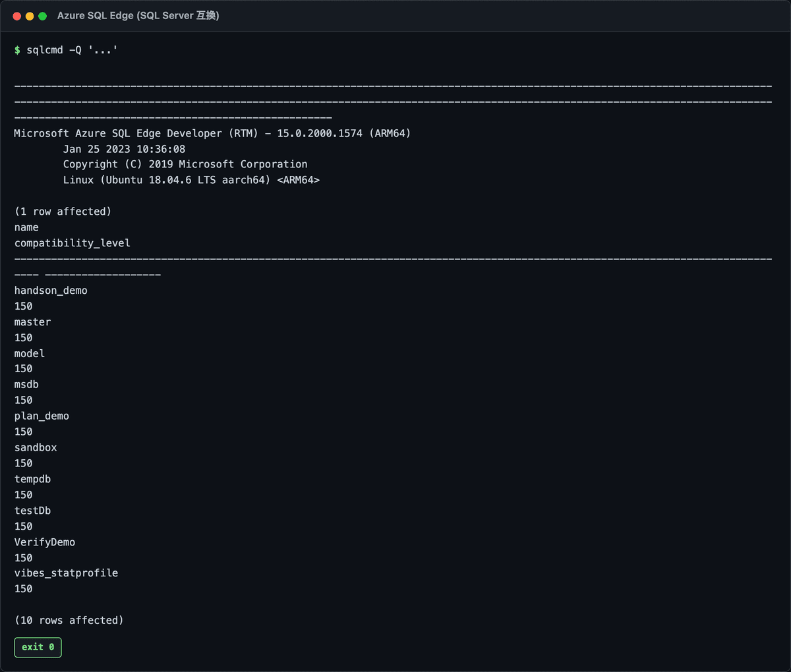Click the '$' prompt symbol
The image size is (791, 672).
(x=18, y=50)
